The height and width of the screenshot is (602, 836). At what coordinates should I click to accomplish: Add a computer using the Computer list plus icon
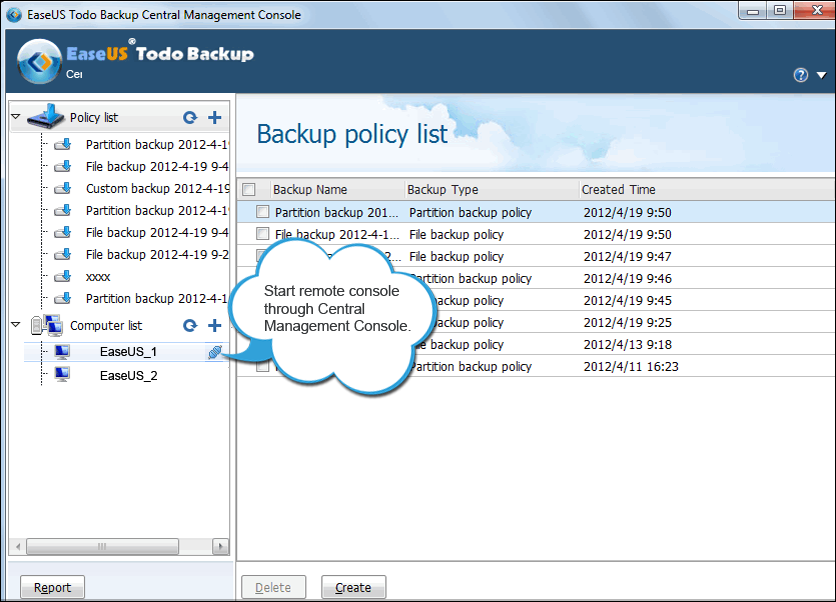(214, 326)
